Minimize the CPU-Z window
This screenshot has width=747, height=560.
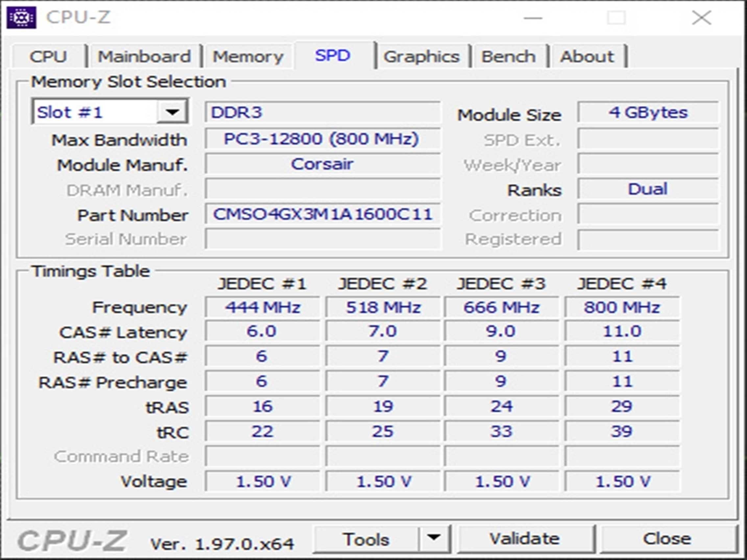pos(533,17)
